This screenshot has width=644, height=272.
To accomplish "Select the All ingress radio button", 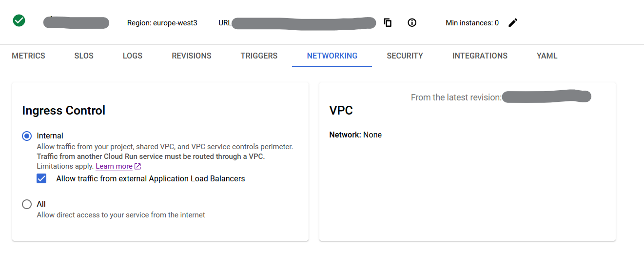I will click(27, 204).
